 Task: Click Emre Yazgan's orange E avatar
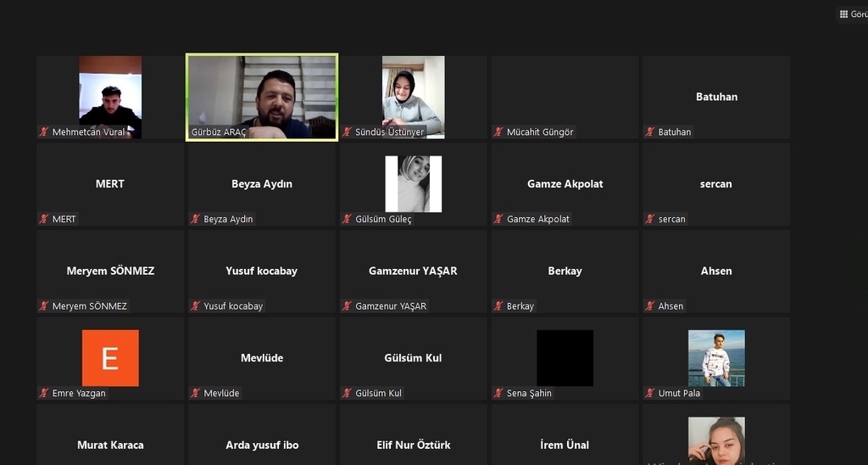110,358
